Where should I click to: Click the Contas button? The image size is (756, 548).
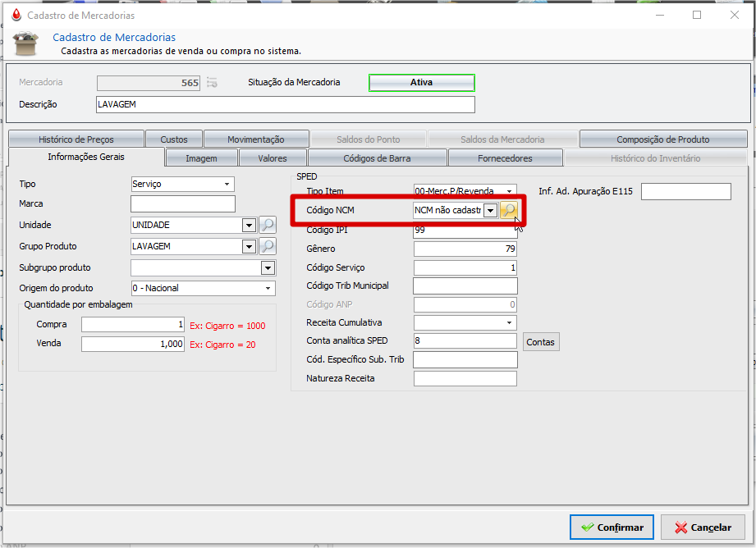point(541,342)
